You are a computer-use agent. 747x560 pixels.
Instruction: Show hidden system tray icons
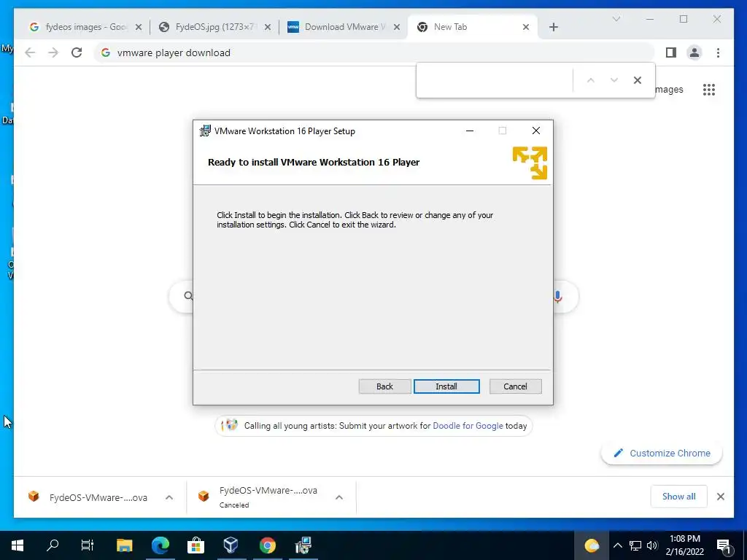(x=617, y=545)
